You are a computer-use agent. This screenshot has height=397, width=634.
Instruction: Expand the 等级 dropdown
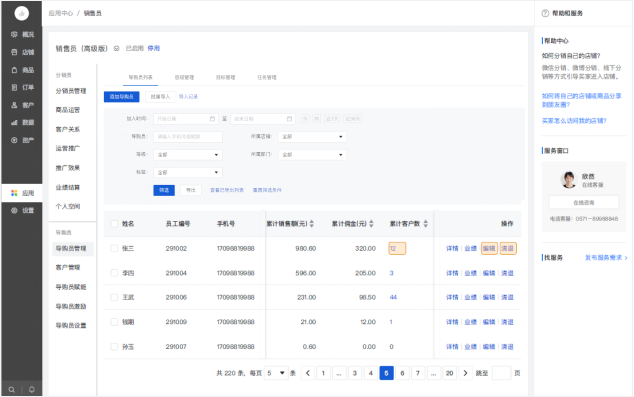point(188,154)
